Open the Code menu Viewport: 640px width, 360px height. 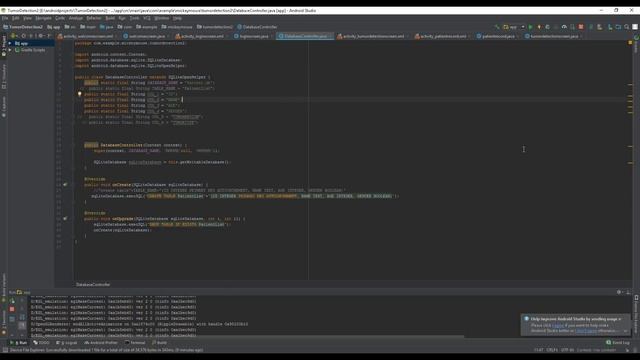coord(60,18)
